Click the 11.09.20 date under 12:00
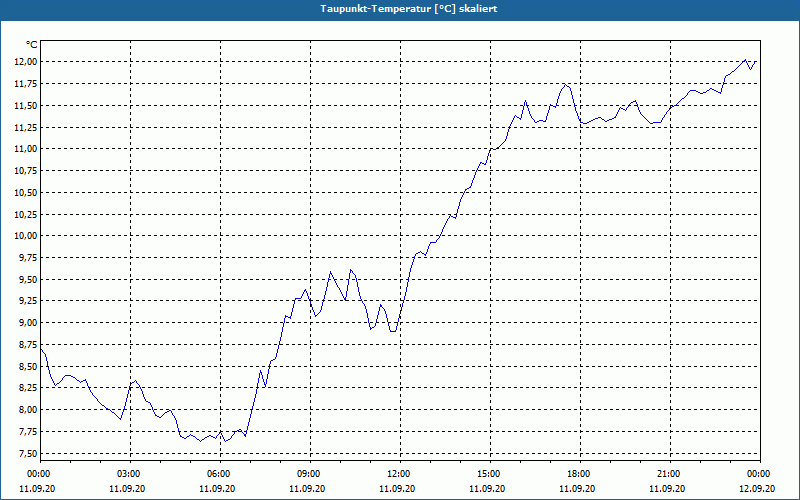The image size is (800, 500). click(x=397, y=488)
